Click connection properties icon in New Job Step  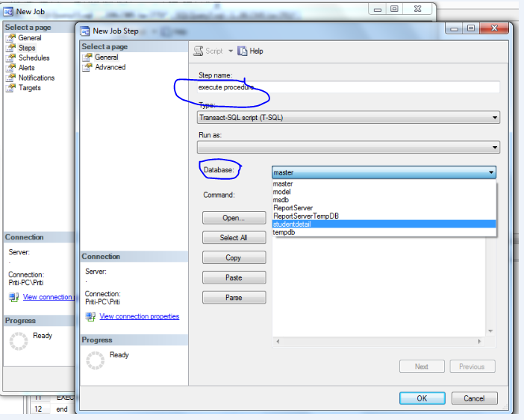[90, 316]
